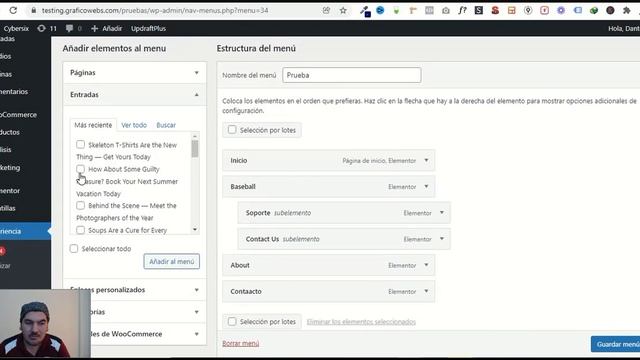Expand the Contact Us subelement options
This screenshot has height=360, width=640.
442,239
